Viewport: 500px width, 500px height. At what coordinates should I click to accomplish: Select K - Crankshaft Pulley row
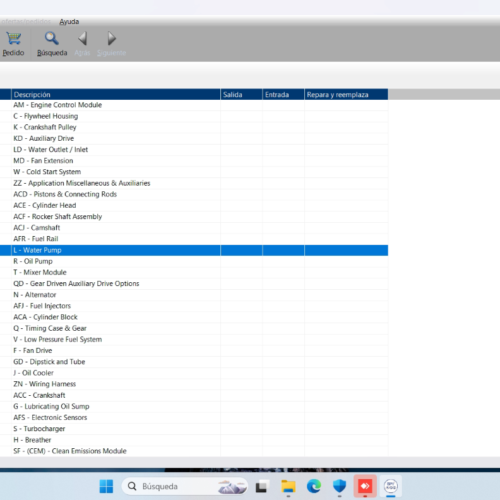click(x=194, y=127)
